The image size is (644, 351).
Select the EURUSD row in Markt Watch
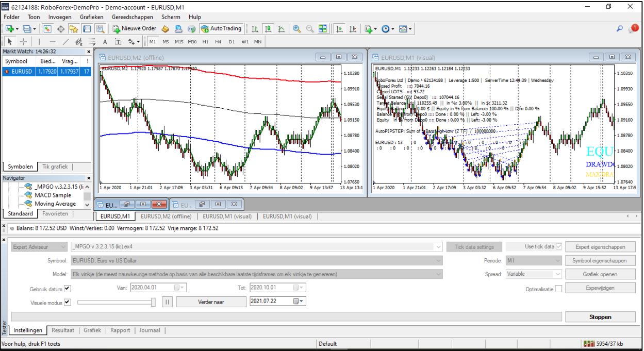(46, 72)
